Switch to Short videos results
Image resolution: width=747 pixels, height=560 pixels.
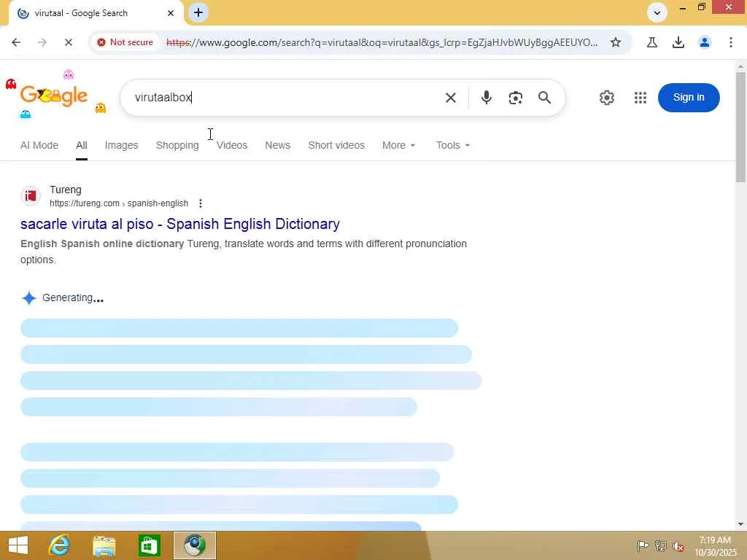pos(336,145)
